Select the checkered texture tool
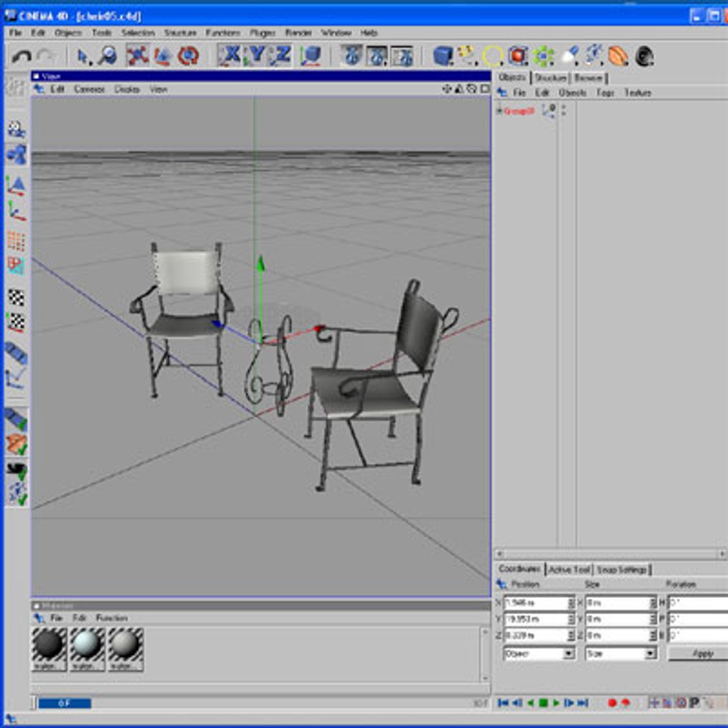The width and height of the screenshot is (728, 728). pyautogui.click(x=16, y=297)
